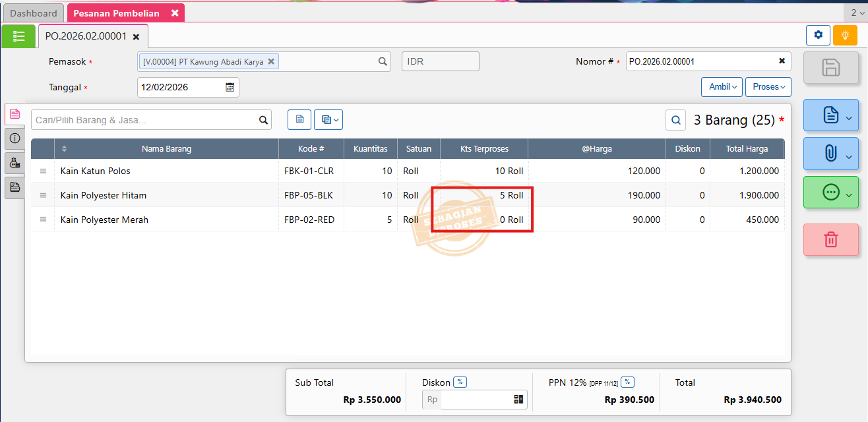Screen dimensions: 868x422
Task: Toggle the PPN 12% percent button
Action: coord(628,382)
